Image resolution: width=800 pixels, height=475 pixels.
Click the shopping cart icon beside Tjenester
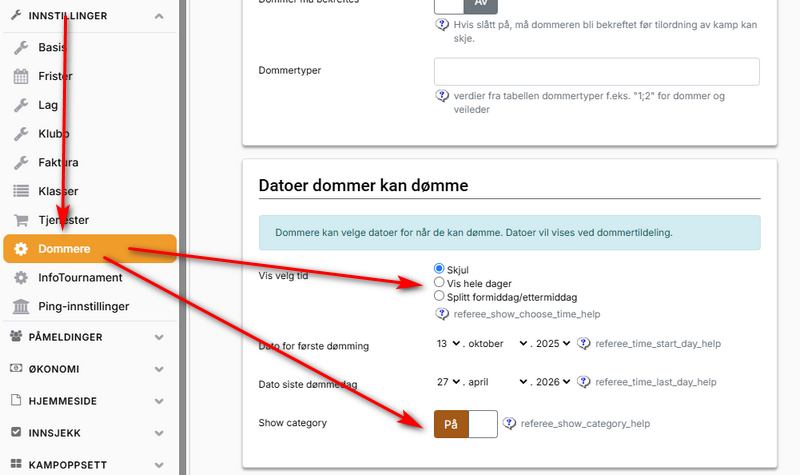21,220
